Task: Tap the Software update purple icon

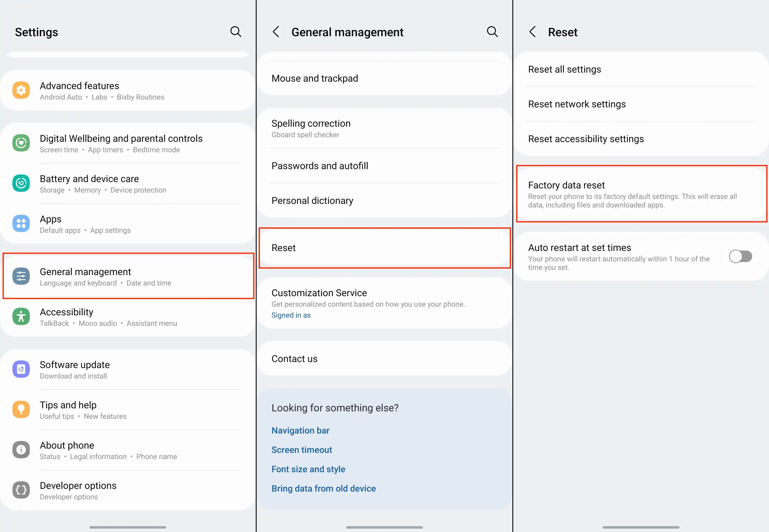Action: tap(21, 369)
